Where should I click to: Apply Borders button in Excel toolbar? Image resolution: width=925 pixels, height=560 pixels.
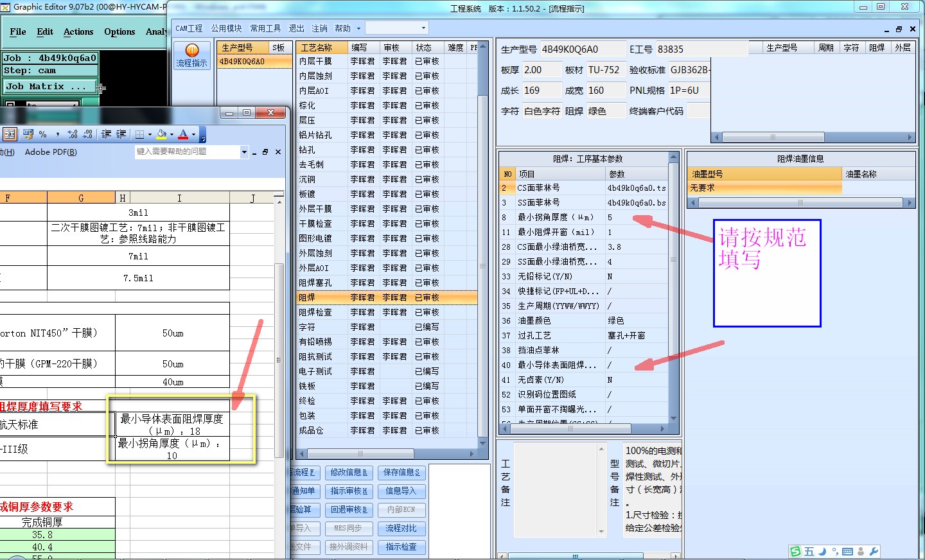pyautogui.click(x=139, y=134)
